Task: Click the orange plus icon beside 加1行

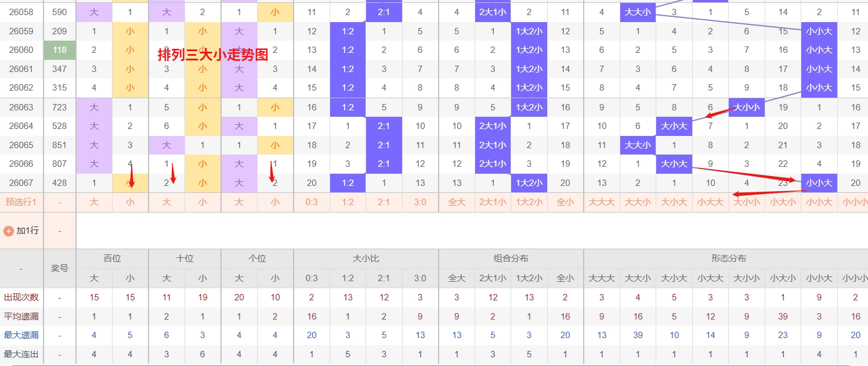Action: (x=9, y=231)
